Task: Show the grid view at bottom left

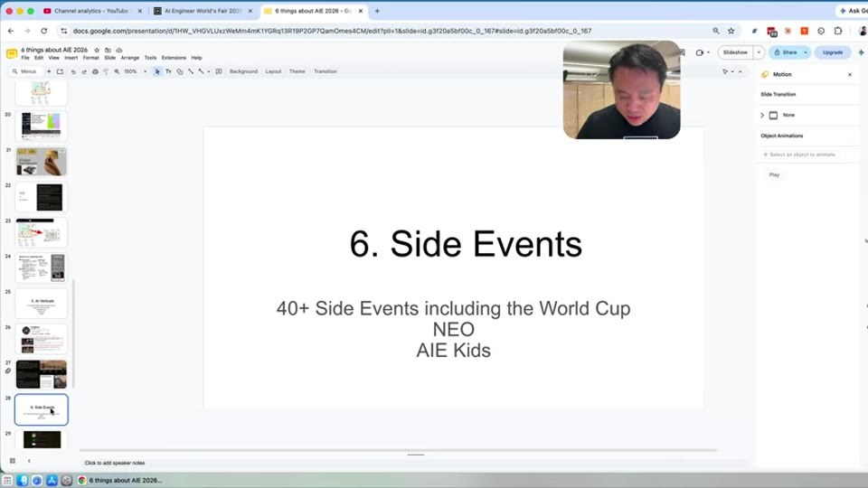Action: [12, 460]
